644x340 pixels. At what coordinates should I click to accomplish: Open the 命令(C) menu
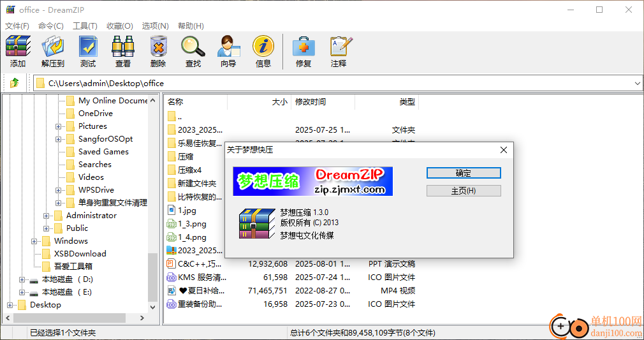point(51,26)
